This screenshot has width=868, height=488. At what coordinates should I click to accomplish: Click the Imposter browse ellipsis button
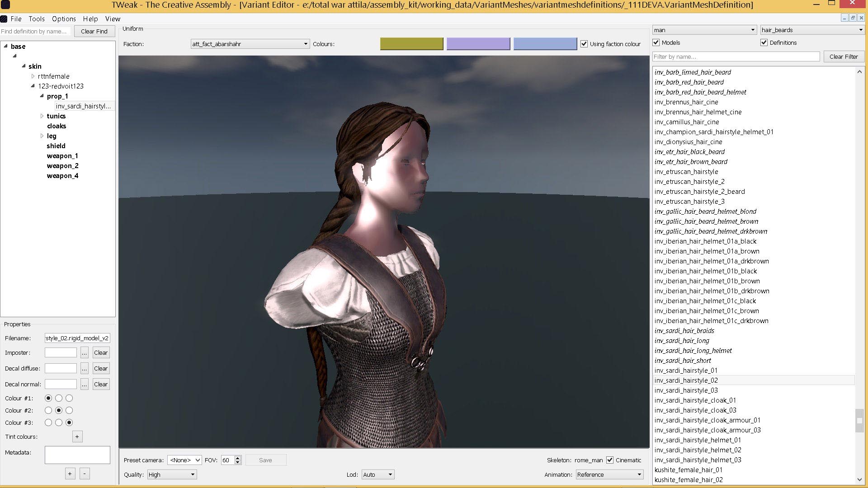tap(84, 353)
